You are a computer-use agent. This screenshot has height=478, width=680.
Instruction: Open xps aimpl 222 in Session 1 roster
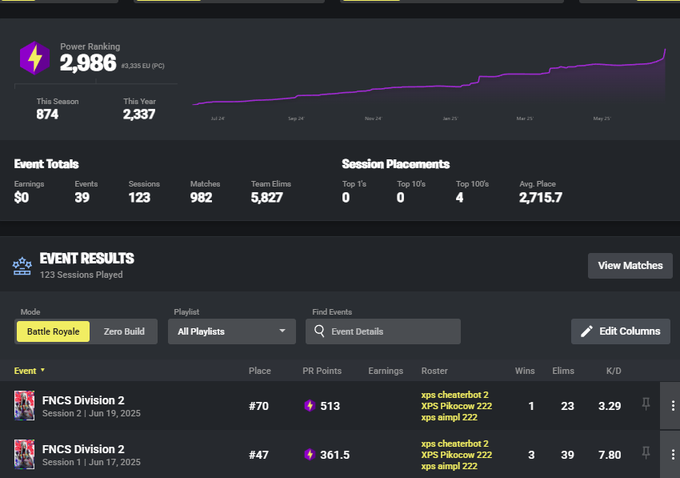pyautogui.click(x=449, y=466)
